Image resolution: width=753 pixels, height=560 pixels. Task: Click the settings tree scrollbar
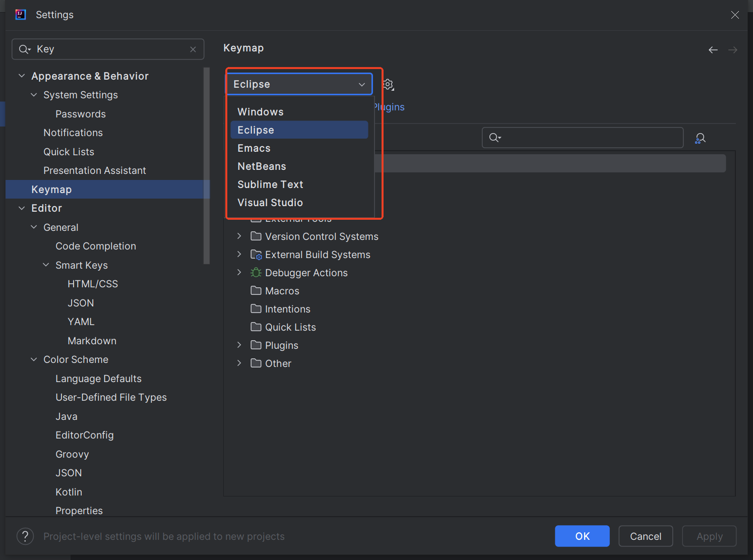point(206,166)
